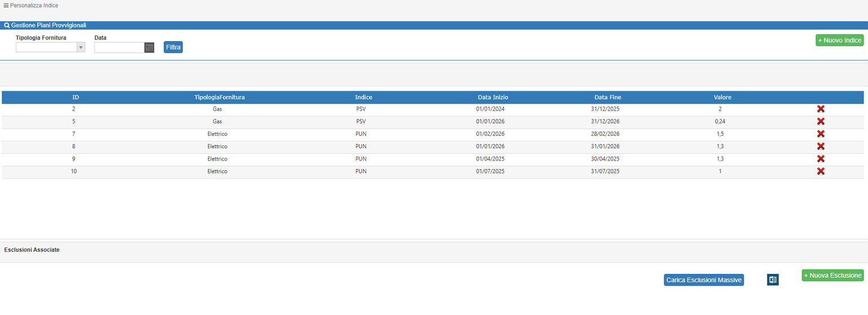868x315 pixels.
Task: Click the Personalizza Indice title text
Action: [x=34, y=6]
